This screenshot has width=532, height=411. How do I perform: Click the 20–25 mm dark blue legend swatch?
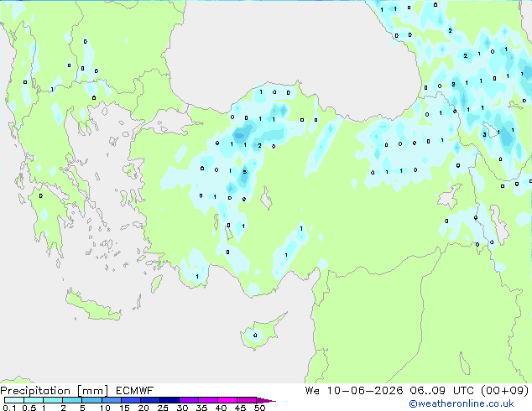[x=150, y=400]
